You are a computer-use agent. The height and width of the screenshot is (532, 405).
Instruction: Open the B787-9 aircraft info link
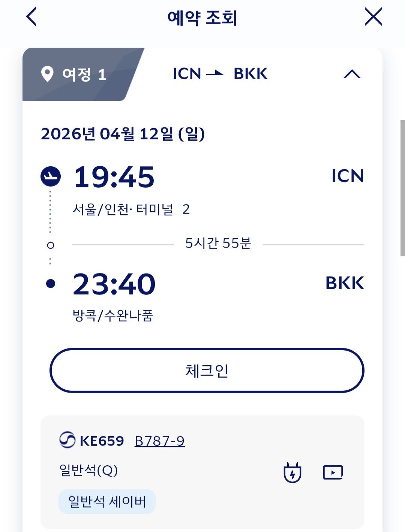point(159,441)
